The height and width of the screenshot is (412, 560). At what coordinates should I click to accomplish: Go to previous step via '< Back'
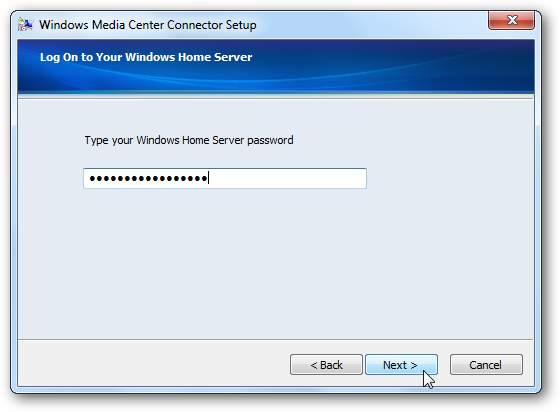pyautogui.click(x=326, y=365)
